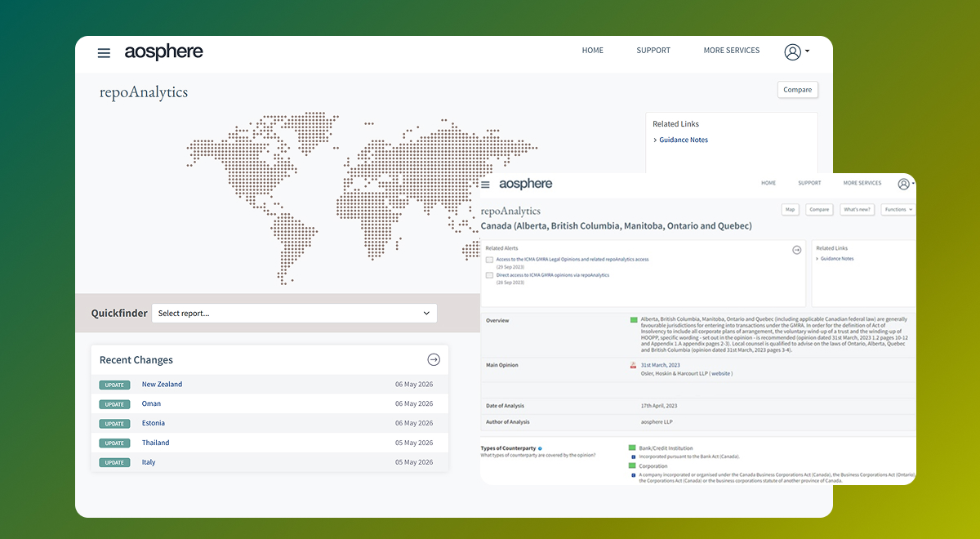The image size is (980, 539).
Task: Open the Osler, Hoskin & Harcourt website link
Action: (721, 374)
